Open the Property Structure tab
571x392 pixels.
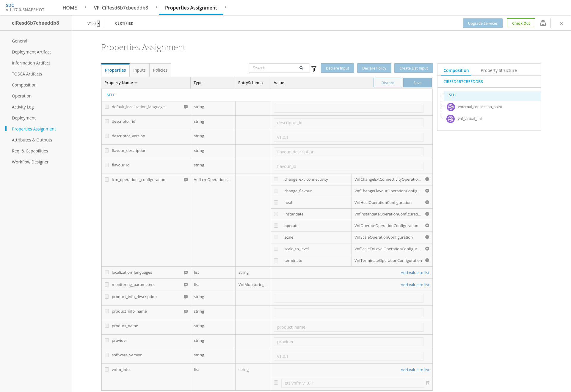(x=498, y=70)
